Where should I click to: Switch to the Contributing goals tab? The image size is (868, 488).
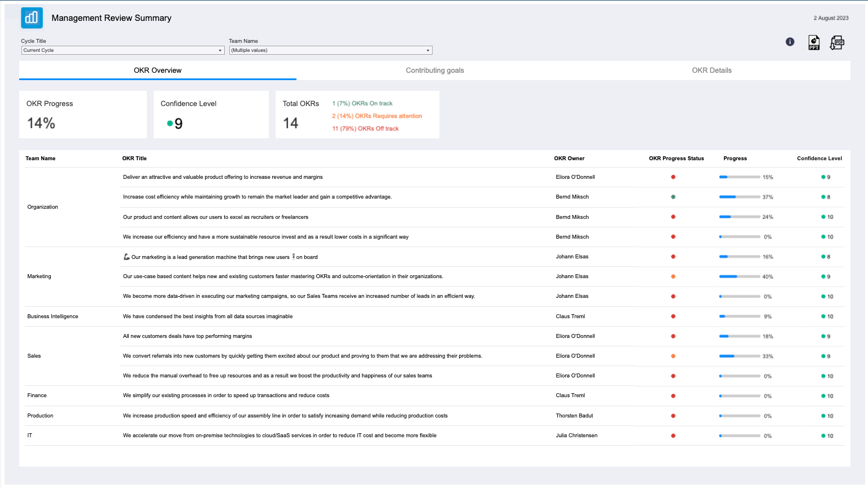pyautogui.click(x=434, y=70)
